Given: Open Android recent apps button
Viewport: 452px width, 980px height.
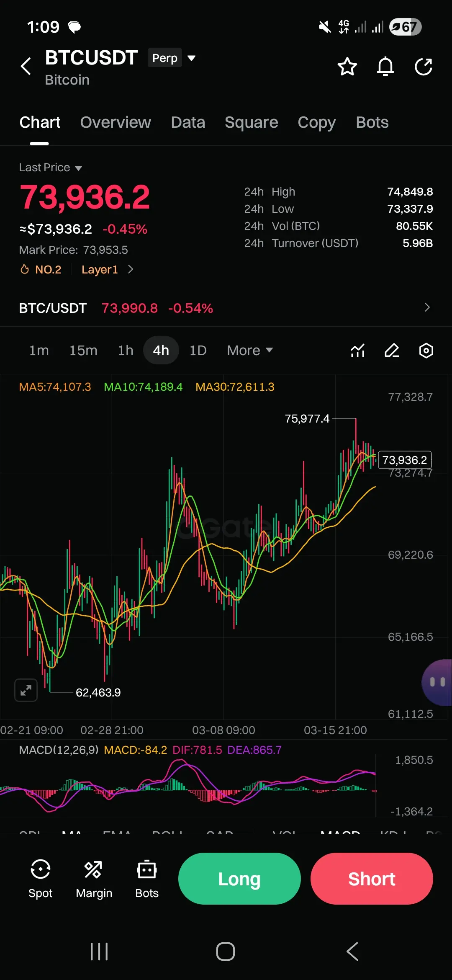Looking at the screenshot, I should pyautogui.click(x=99, y=952).
